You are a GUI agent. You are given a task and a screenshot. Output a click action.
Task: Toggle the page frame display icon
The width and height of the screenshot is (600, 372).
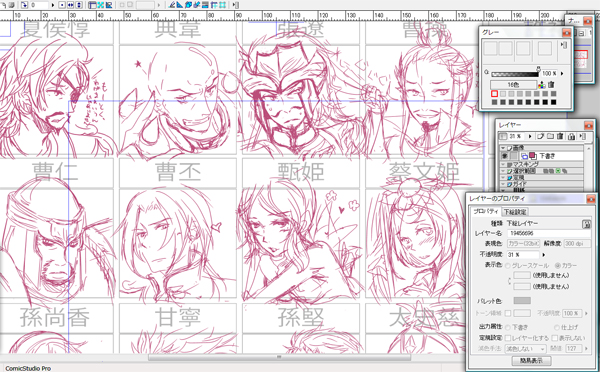point(92,5)
